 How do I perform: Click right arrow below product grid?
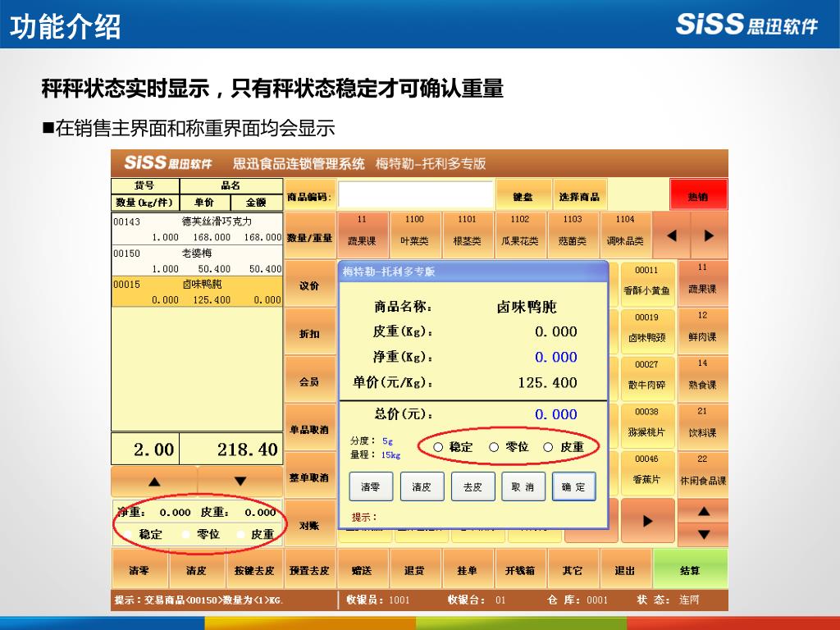pos(647,521)
